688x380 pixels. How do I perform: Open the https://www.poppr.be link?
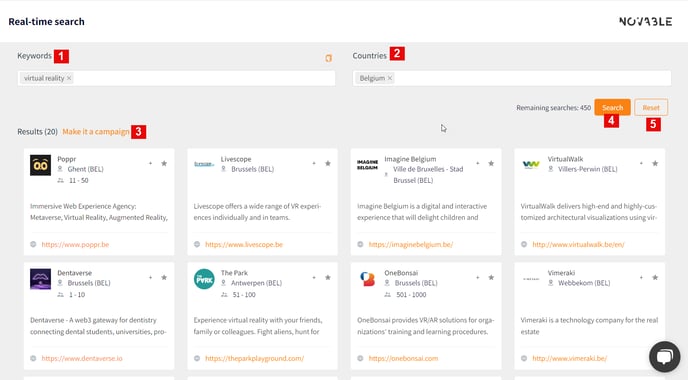(x=75, y=244)
